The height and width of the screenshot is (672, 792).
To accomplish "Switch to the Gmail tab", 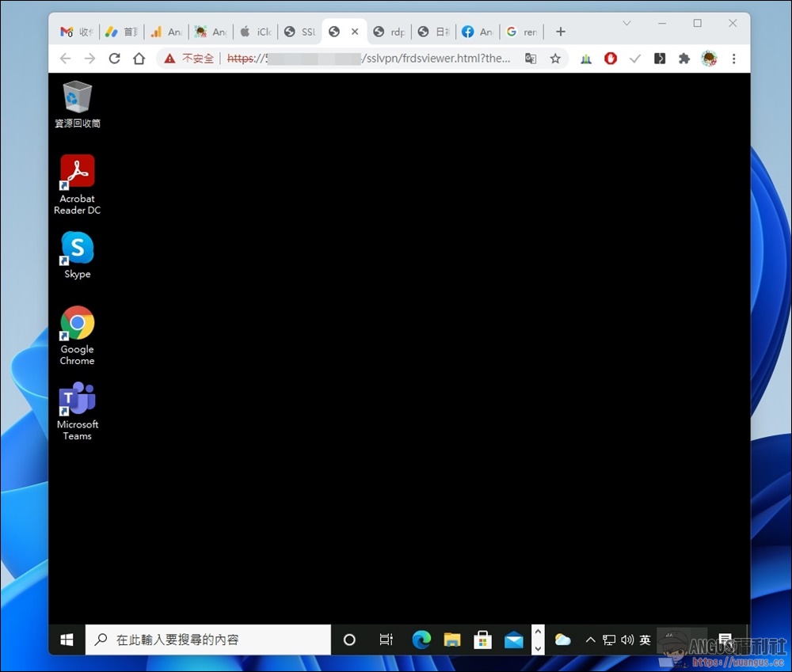I will click(76, 32).
